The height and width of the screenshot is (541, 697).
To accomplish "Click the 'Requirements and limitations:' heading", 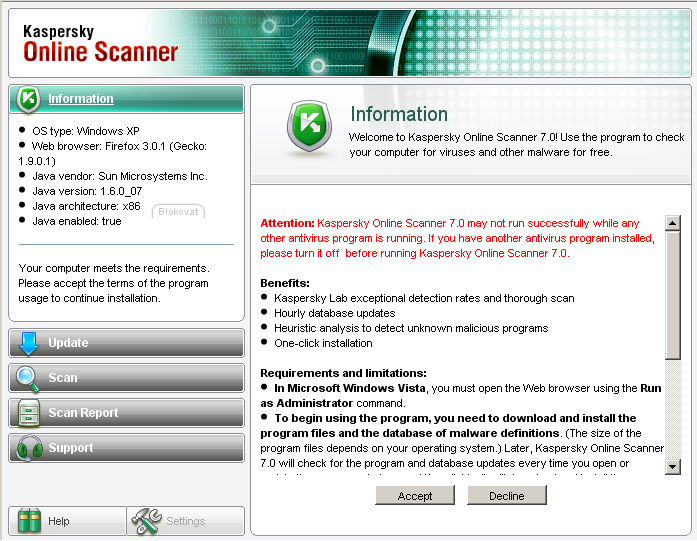I will pos(343,373).
